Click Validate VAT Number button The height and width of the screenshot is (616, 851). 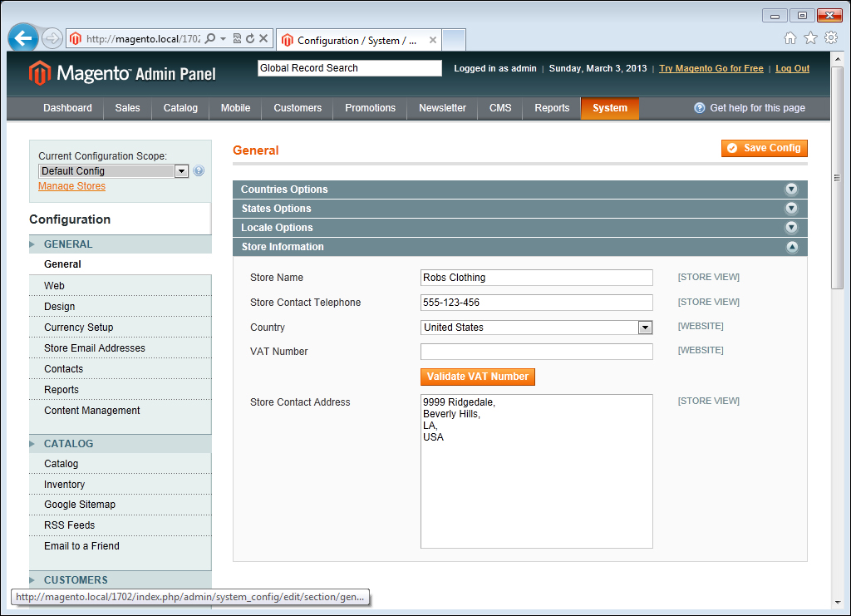[x=478, y=377]
